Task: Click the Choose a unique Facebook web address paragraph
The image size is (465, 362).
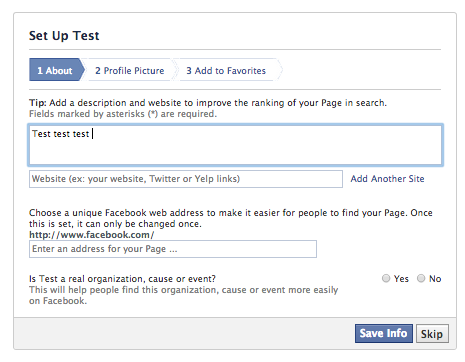Action: coord(231,218)
